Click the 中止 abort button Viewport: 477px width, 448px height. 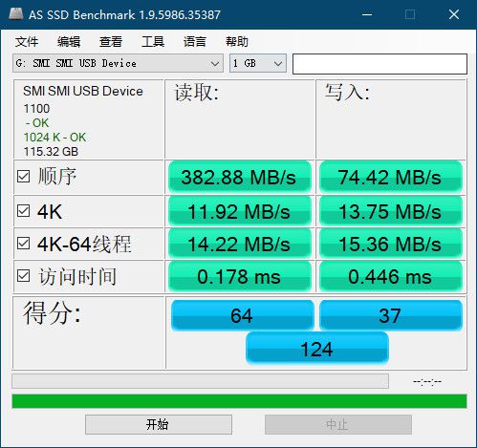(338, 424)
